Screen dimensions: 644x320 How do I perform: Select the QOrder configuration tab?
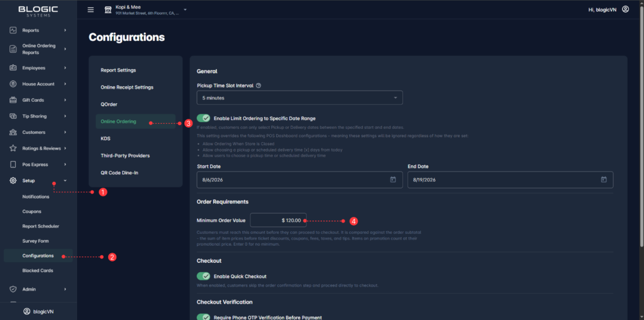[136, 104]
